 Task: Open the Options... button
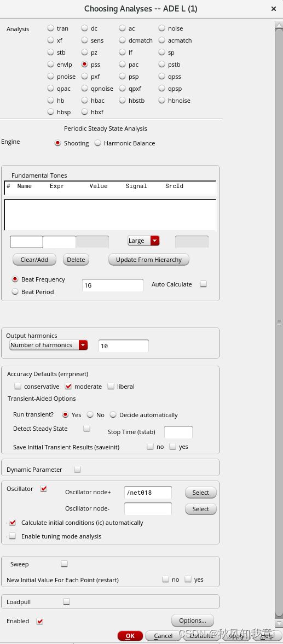(193, 620)
